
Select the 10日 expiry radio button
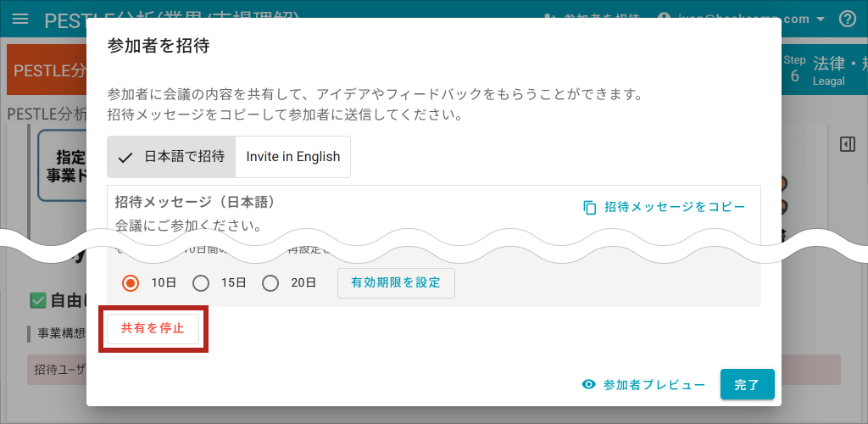pyautogui.click(x=131, y=283)
